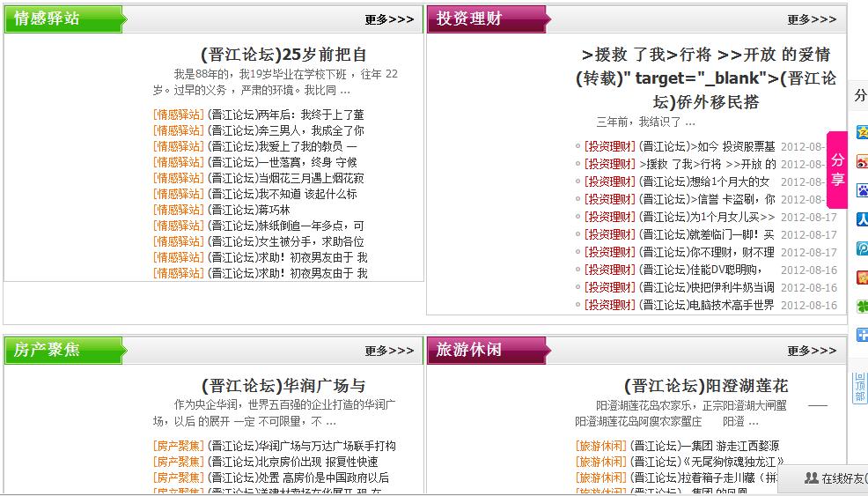Viewport: 868px width, 496px height.
Task: Open 更多>>> in 投资理财 section
Action: coord(812,19)
